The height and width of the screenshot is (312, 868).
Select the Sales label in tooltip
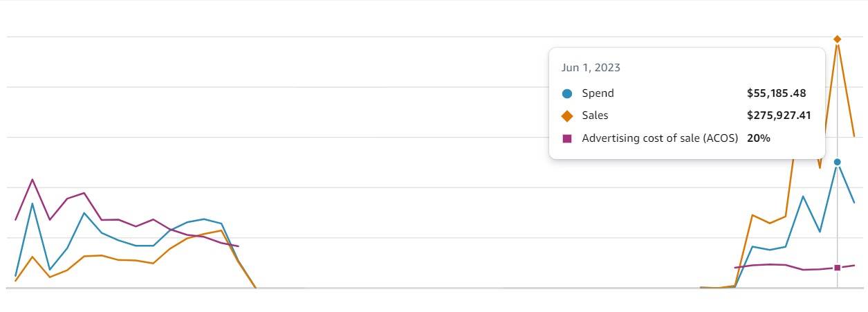click(x=595, y=116)
